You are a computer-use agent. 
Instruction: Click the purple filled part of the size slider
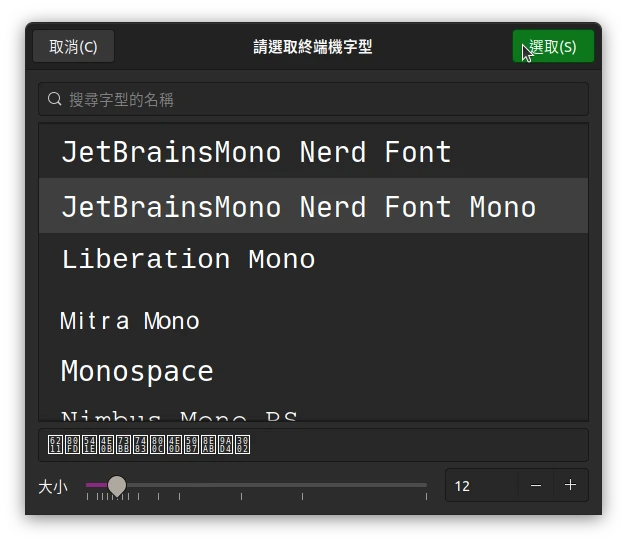pos(96,485)
